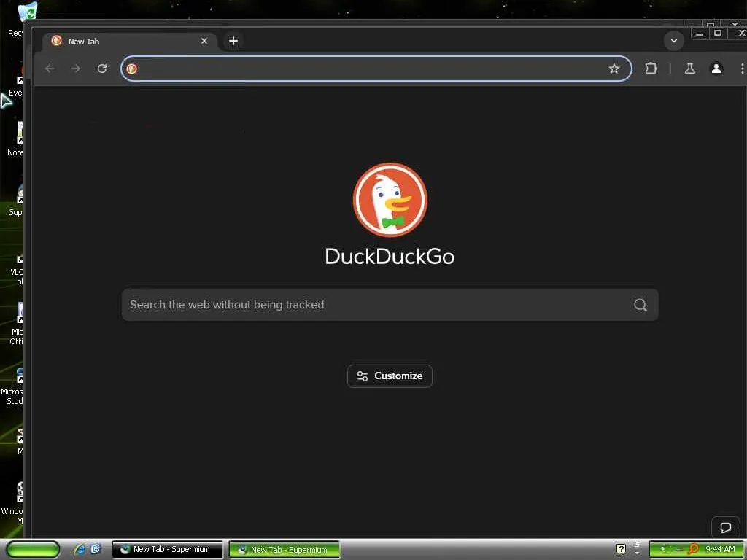The image size is (747, 560).
Task: Click the DuckDuckGo search box
Action: click(x=390, y=305)
